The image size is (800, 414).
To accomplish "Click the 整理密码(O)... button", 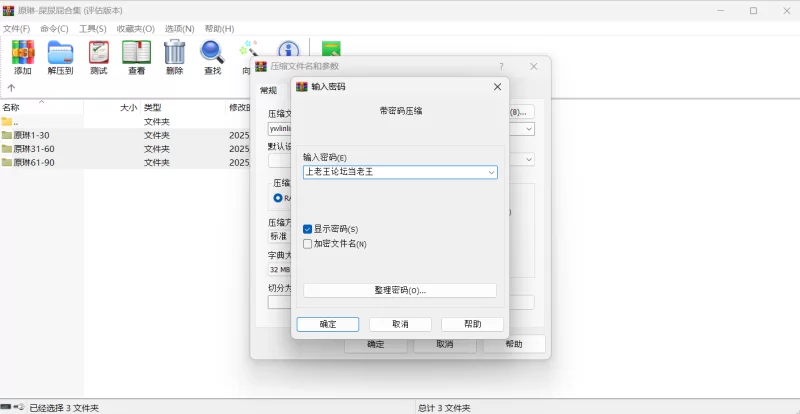I will coord(400,290).
